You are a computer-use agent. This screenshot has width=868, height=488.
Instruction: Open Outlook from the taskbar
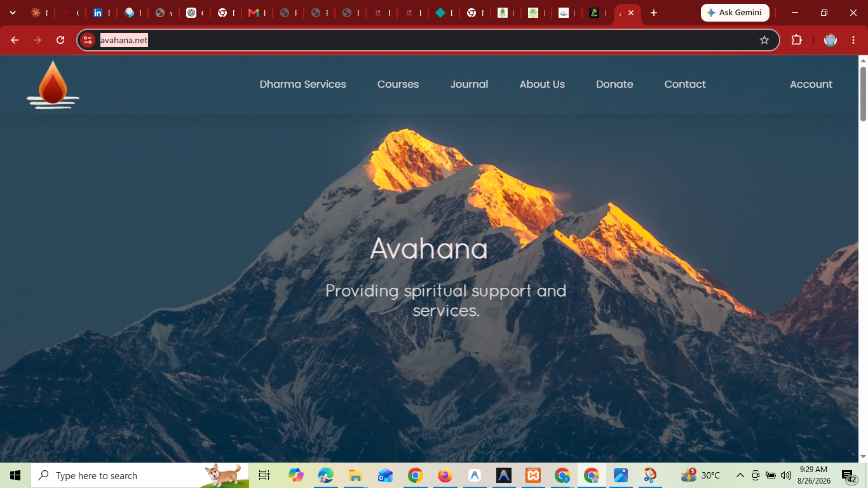click(385, 475)
